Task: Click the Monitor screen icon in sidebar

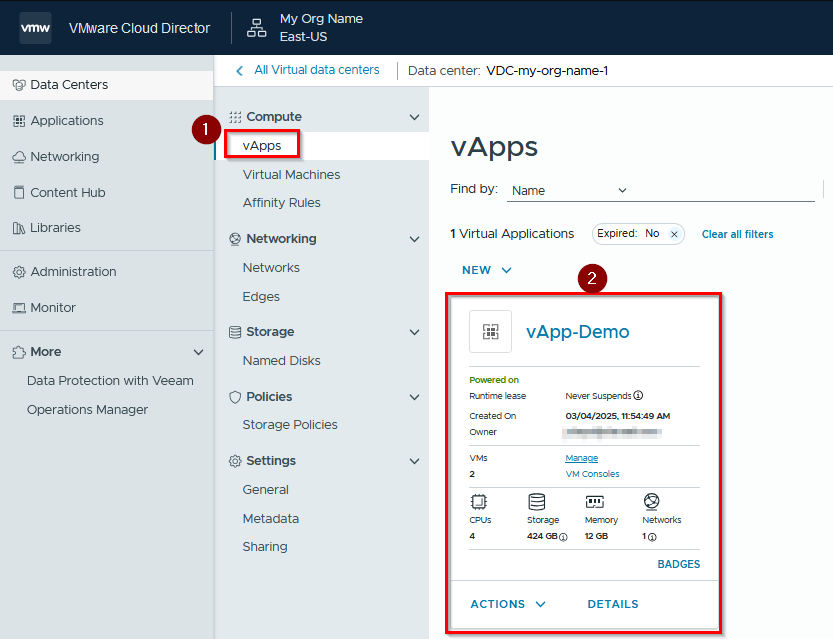Action: pos(19,308)
